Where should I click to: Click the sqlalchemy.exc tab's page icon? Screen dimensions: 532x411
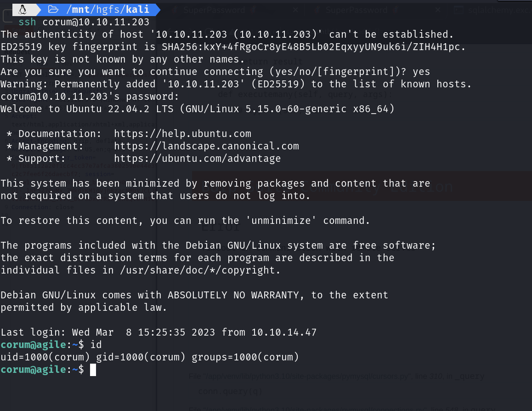click(x=458, y=10)
